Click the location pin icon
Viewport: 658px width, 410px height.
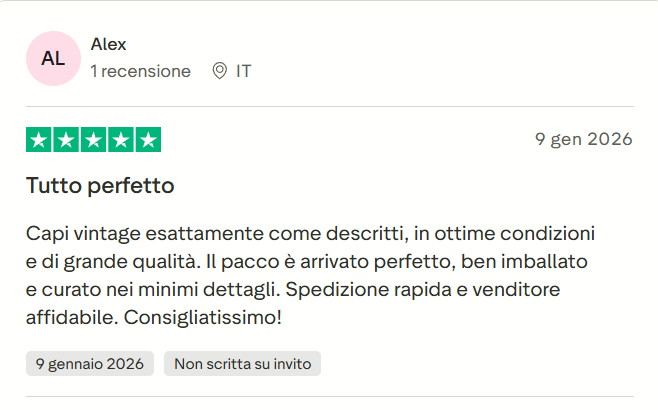pos(220,72)
